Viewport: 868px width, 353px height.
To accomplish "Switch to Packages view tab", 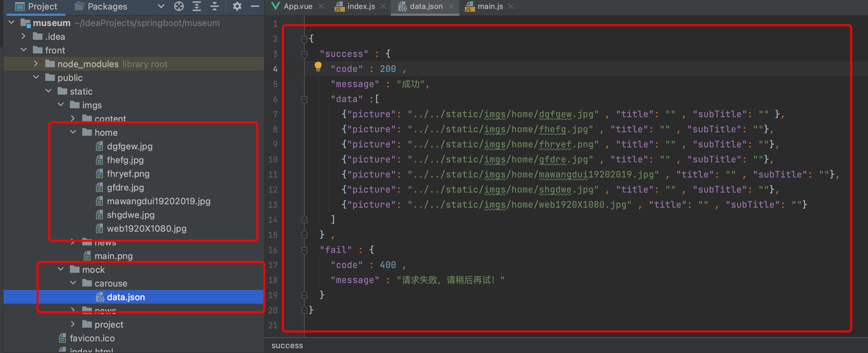I will (101, 7).
